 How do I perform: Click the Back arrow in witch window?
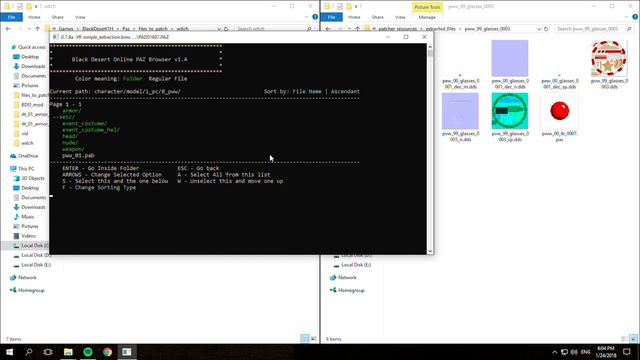coord(9,29)
